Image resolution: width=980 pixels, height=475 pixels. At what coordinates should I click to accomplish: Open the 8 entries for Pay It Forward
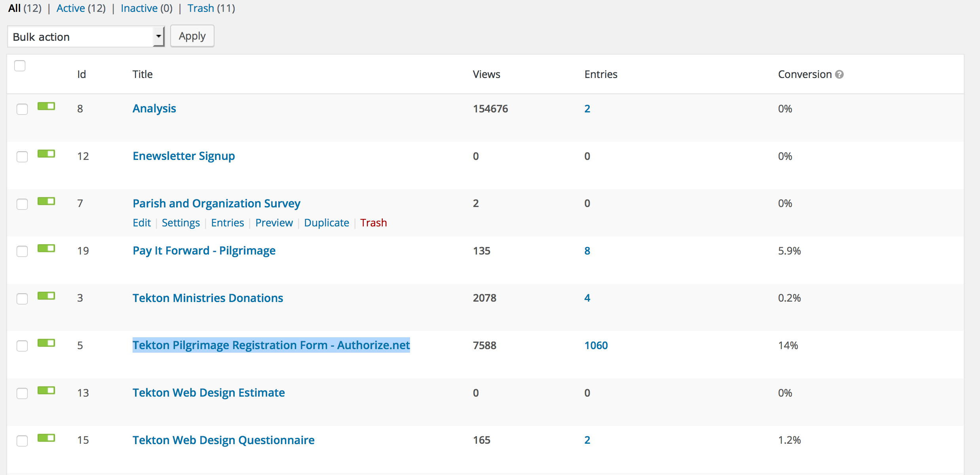point(587,251)
